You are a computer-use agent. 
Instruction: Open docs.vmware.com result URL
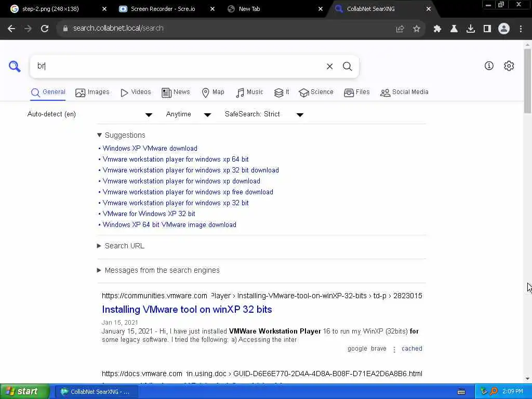click(262, 374)
